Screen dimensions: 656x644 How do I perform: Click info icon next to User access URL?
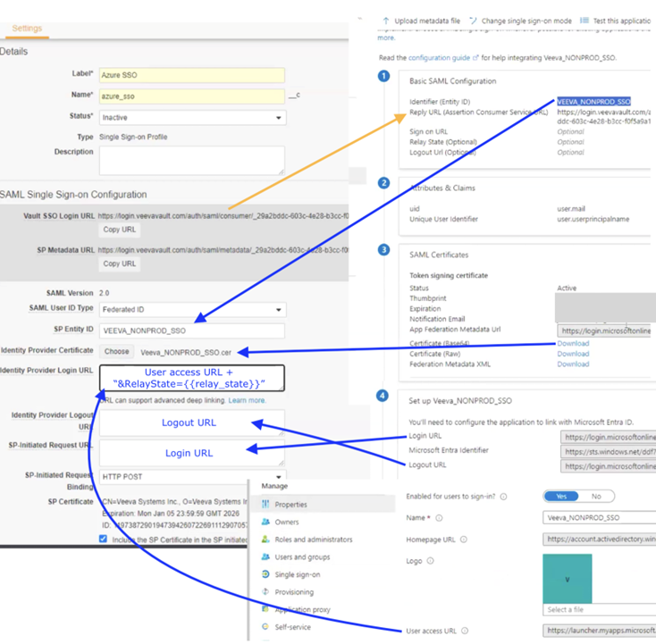(465, 631)
